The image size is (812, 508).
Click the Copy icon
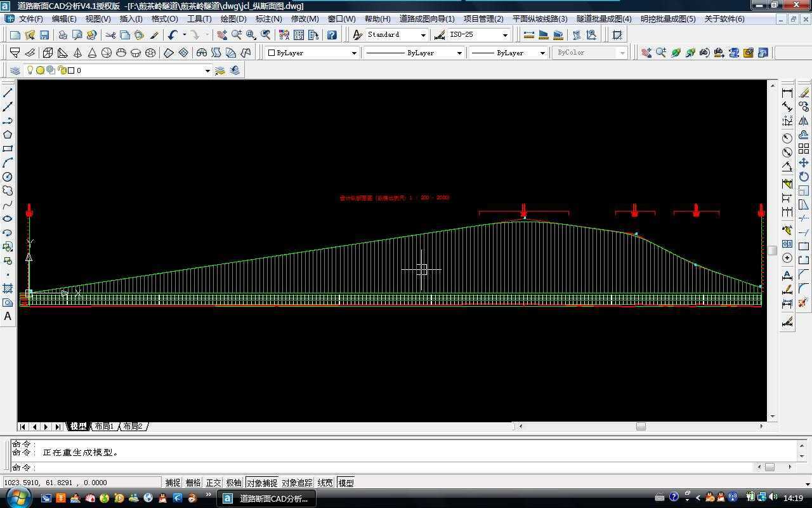tap(125, 35)
